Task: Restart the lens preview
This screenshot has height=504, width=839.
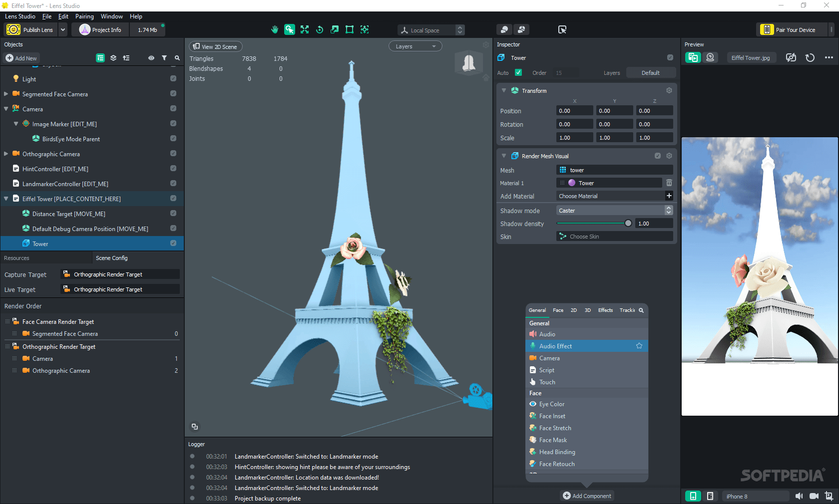Action: click(810, 57)
